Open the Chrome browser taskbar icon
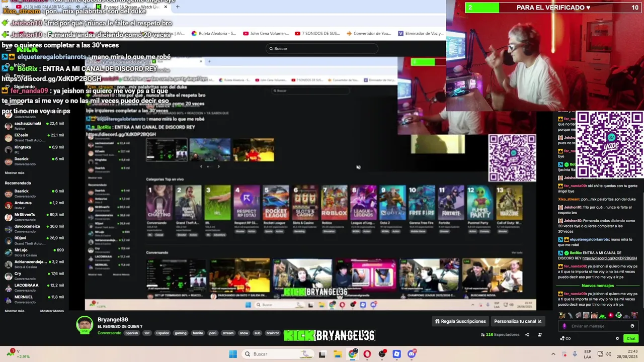644x362 pixels. [353, 354]
